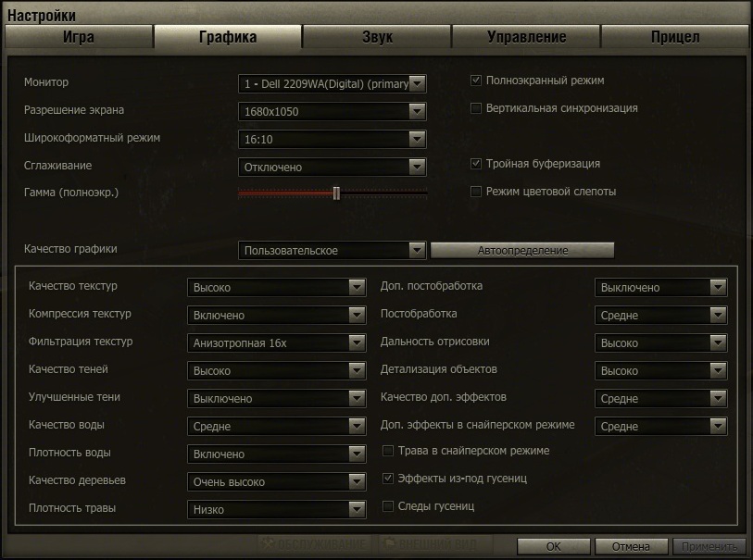Expand Улучшенные тени dropdown

click(x=277, y=399)
